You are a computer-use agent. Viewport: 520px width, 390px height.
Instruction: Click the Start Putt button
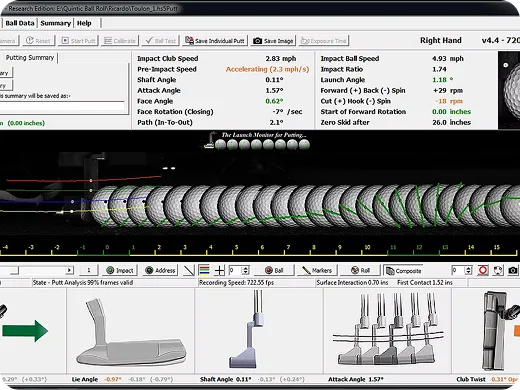pos(78,41)
